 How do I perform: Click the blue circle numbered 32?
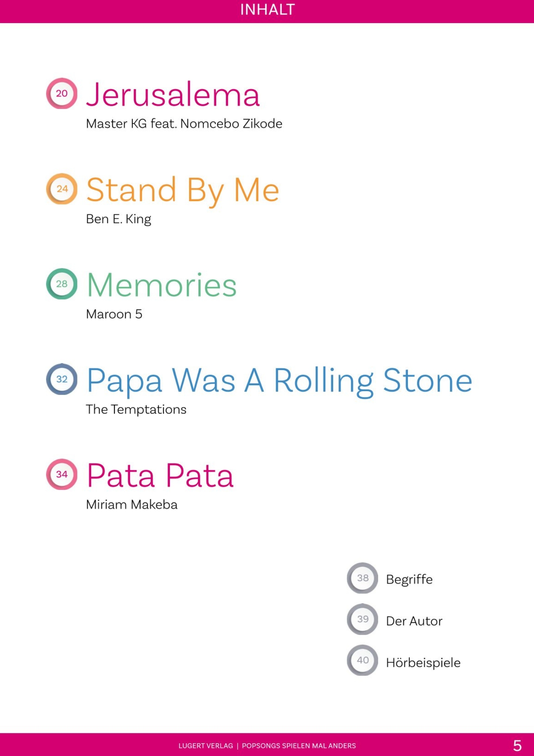pyautogui.click(x=62, y=379)
